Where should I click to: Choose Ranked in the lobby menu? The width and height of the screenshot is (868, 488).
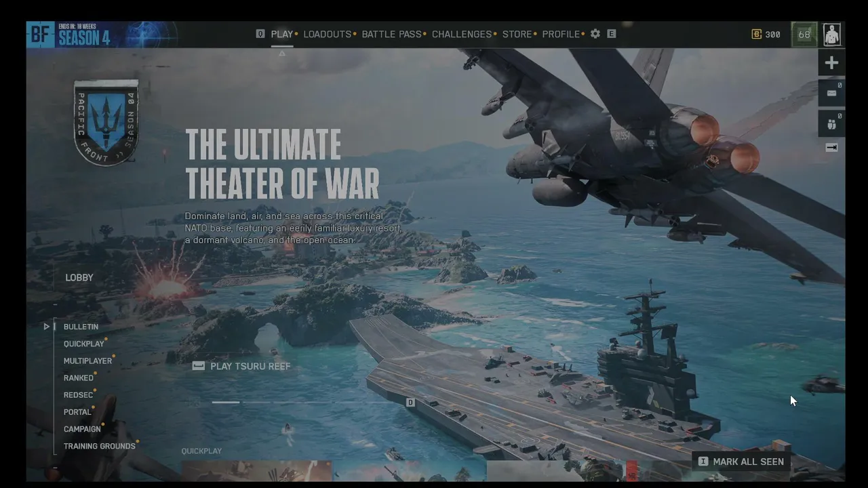coord(79,378)
